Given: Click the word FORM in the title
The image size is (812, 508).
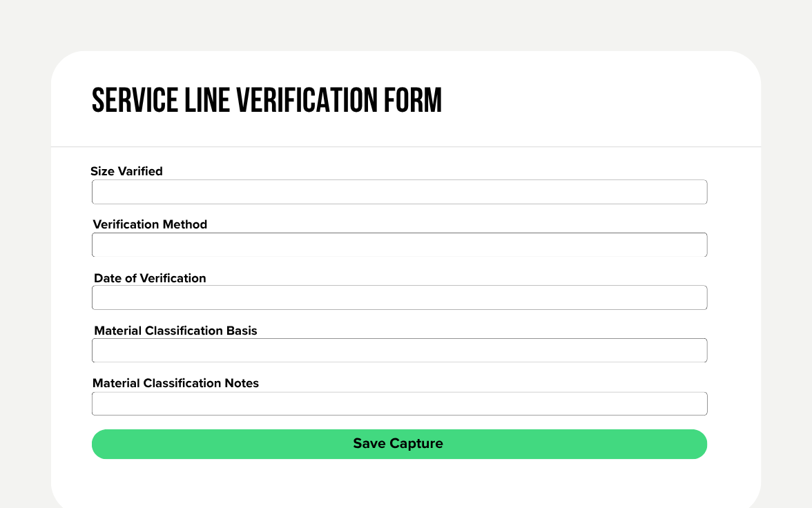Looking at the screenshot, I should coord(413,101).
